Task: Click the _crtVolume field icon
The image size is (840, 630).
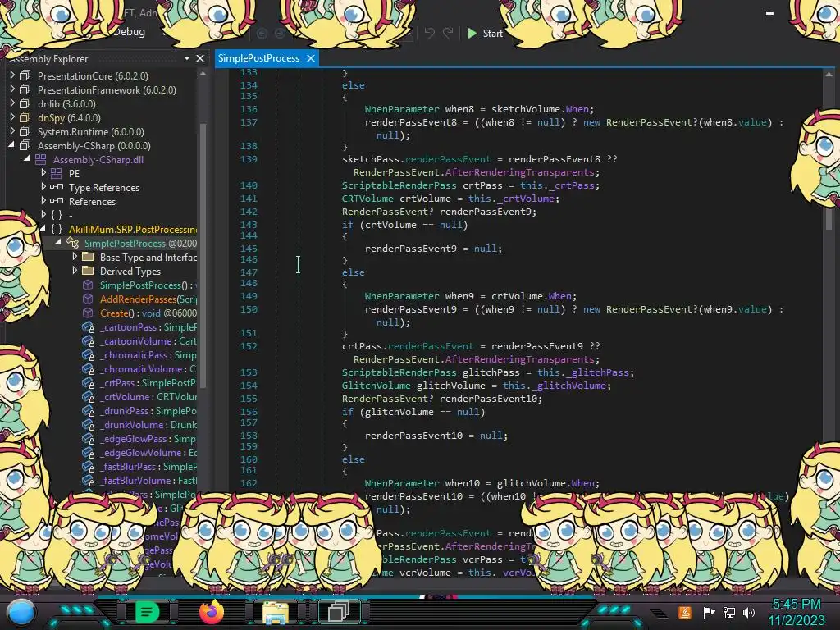Action: [x=88, y=396]
